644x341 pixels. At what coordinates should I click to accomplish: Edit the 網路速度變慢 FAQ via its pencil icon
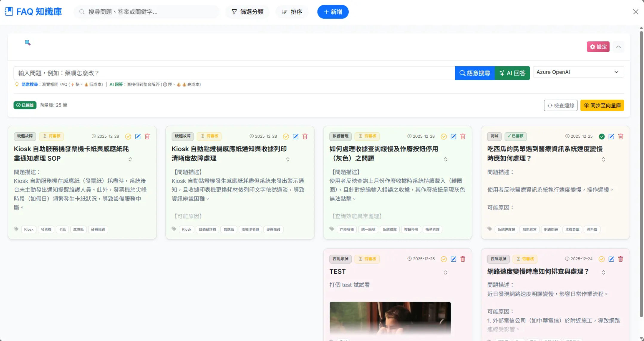click(x=611, y=259)
